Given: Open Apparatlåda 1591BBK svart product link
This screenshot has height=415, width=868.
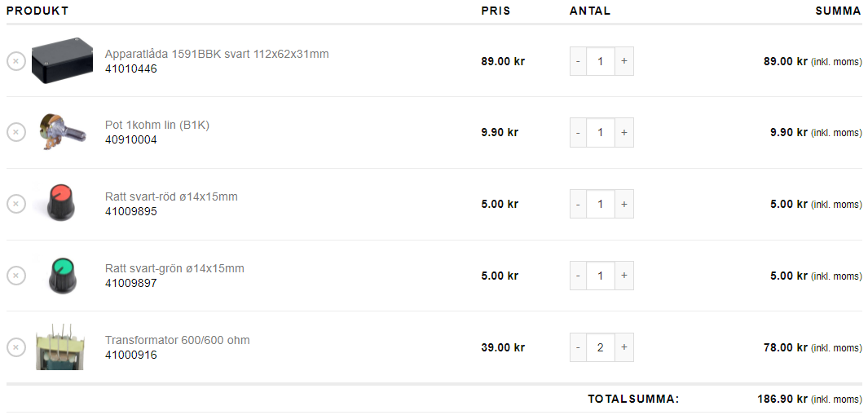Looking at the screenshot, I should (x=217, y=54).
